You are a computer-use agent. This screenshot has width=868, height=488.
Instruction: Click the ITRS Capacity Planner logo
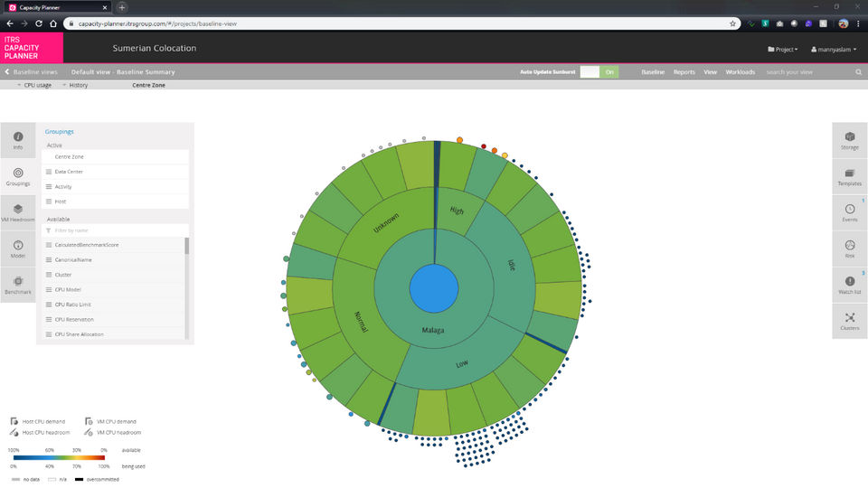tap(32, 48)
